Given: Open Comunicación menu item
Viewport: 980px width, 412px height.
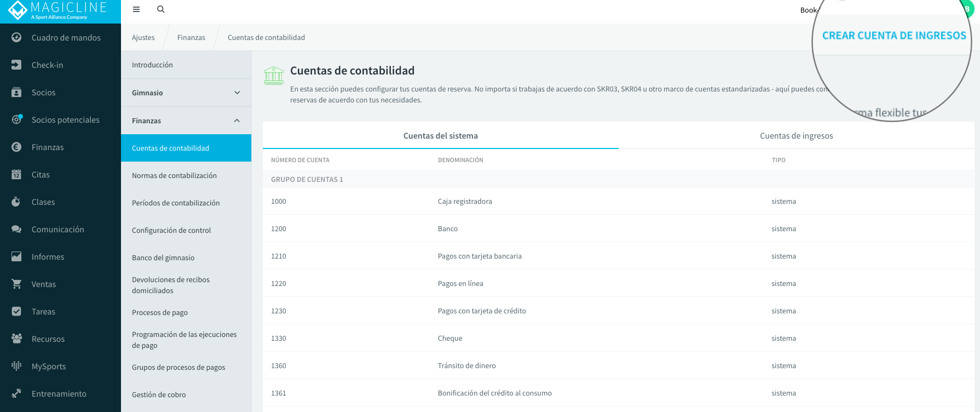Looking at the screenshot, I should point(60,229).
